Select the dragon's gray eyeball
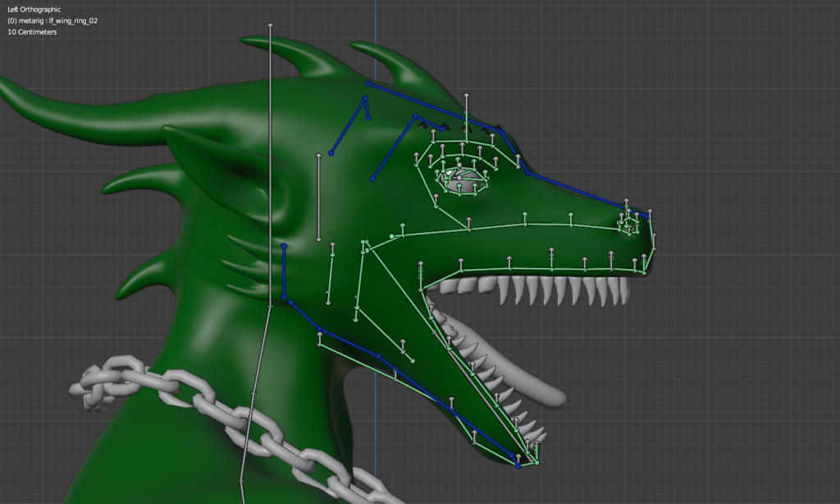The image size is (840, 504). point(462,180)
